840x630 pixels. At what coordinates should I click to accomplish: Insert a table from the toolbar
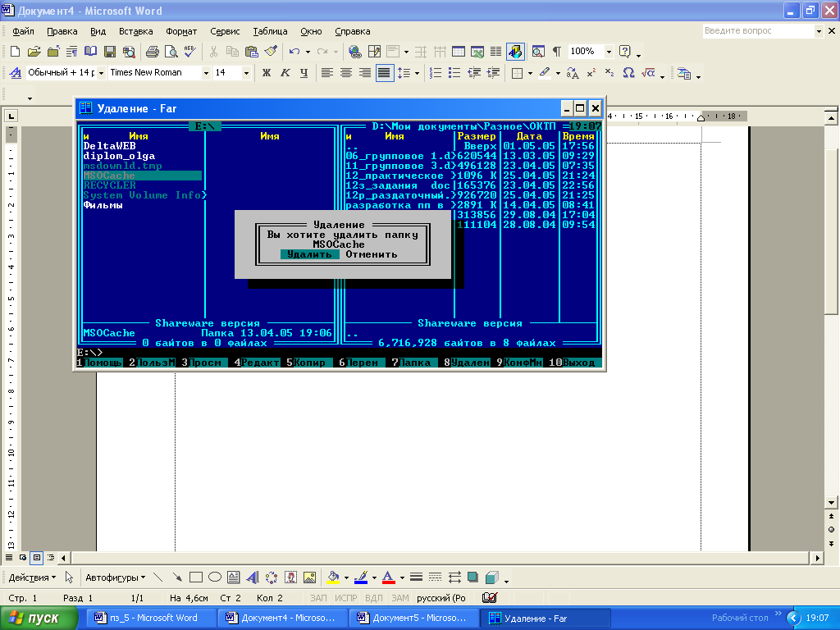[x=459, y=52]
